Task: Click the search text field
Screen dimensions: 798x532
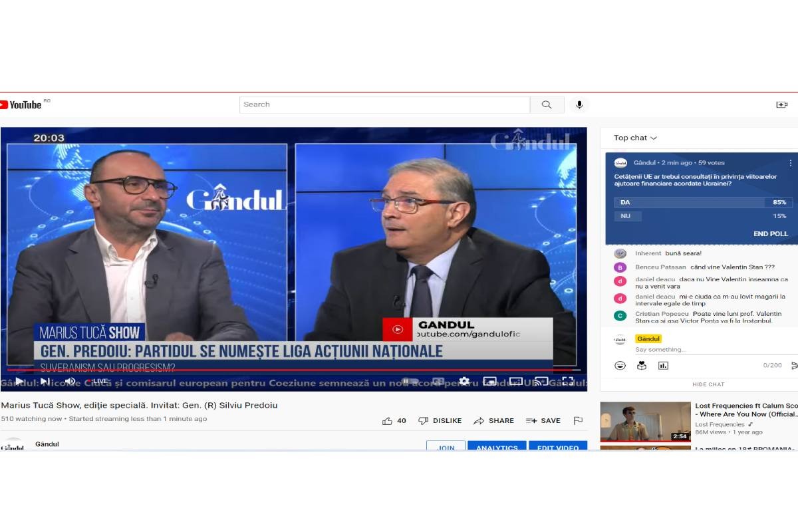Action: tap(384, 104)
